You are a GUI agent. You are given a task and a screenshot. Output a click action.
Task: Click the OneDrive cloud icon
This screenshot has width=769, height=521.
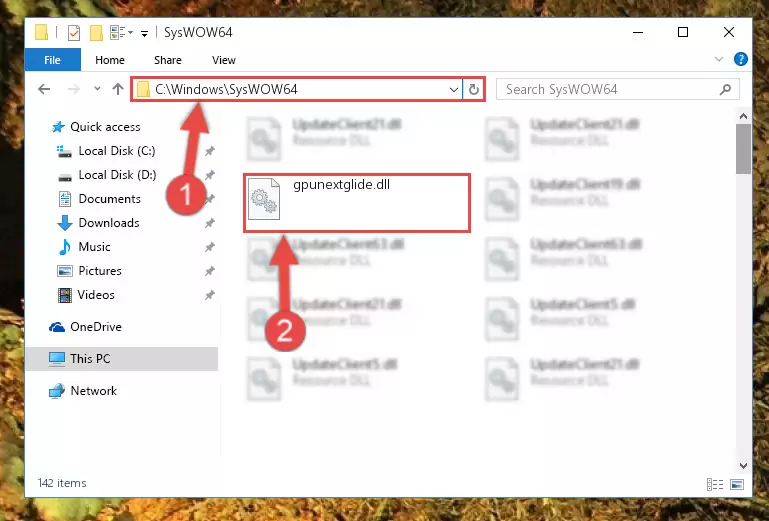(x=57, y=327)
